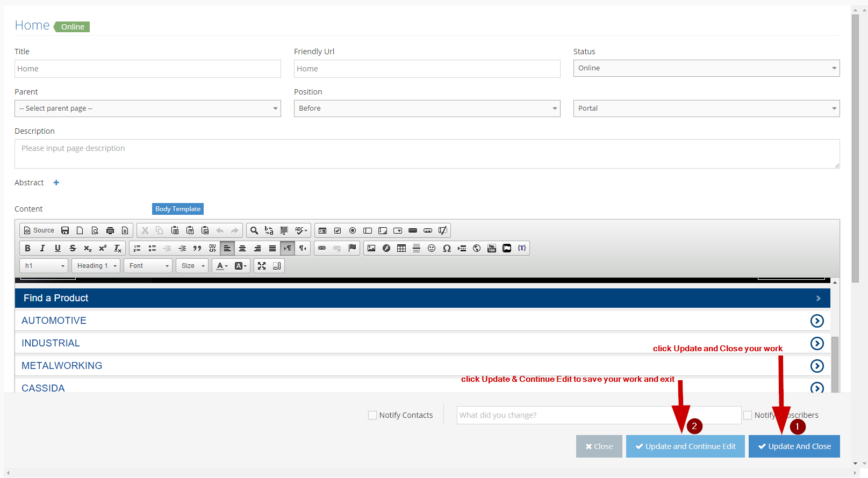The width and height of the screenshot is (868, 478).
Task: Open the Heading 1 format dropdown
Action: click(x=96, y=266)
